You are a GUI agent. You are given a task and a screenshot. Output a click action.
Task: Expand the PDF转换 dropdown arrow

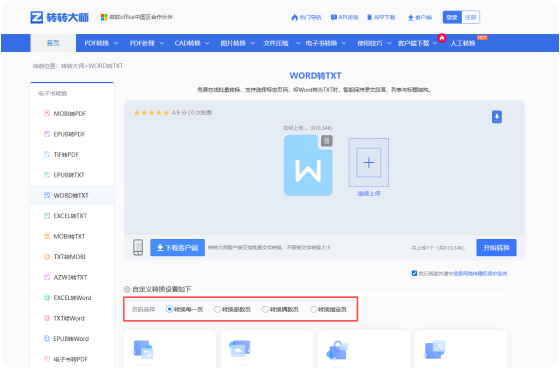click(x=116, y=43)
